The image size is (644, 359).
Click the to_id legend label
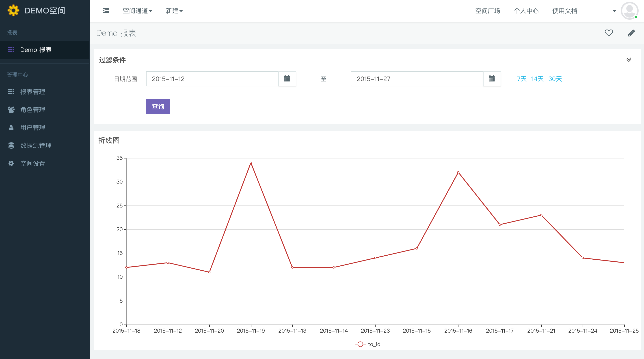click(x=374, y=344)
